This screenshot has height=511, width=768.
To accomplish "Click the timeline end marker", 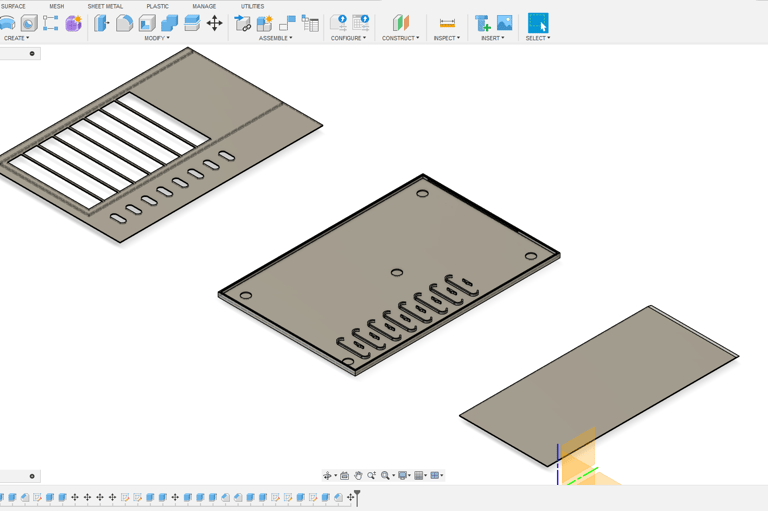I will pyautogui.click(x=357, y=496).
